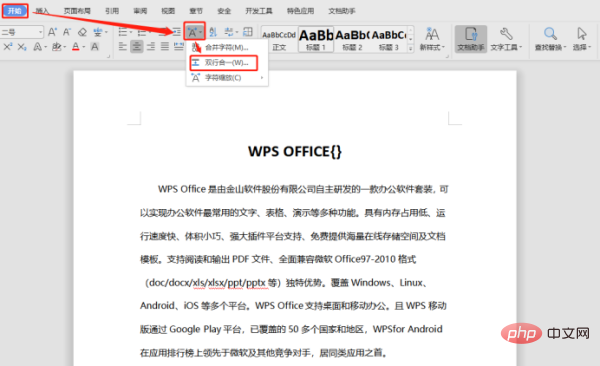Open the font settings dialog launcher
The height and width of the screenshot is (366, 600).
point(108,56)
